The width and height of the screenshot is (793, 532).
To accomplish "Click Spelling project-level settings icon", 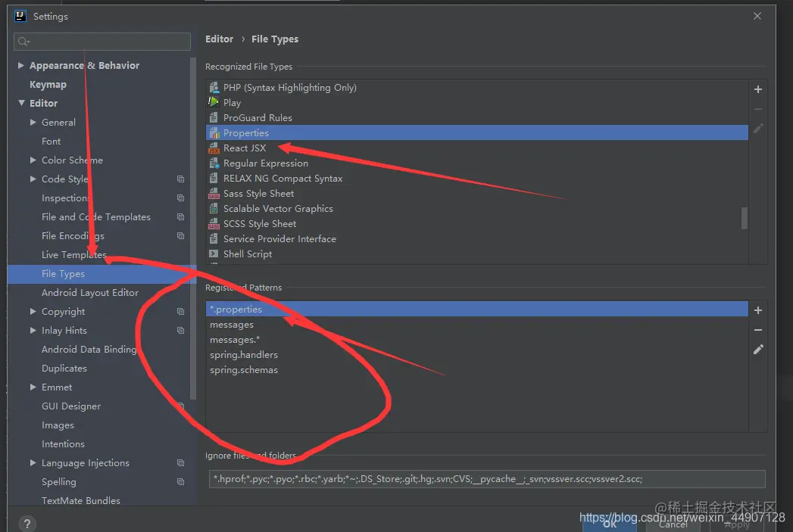I will (180, 481).
